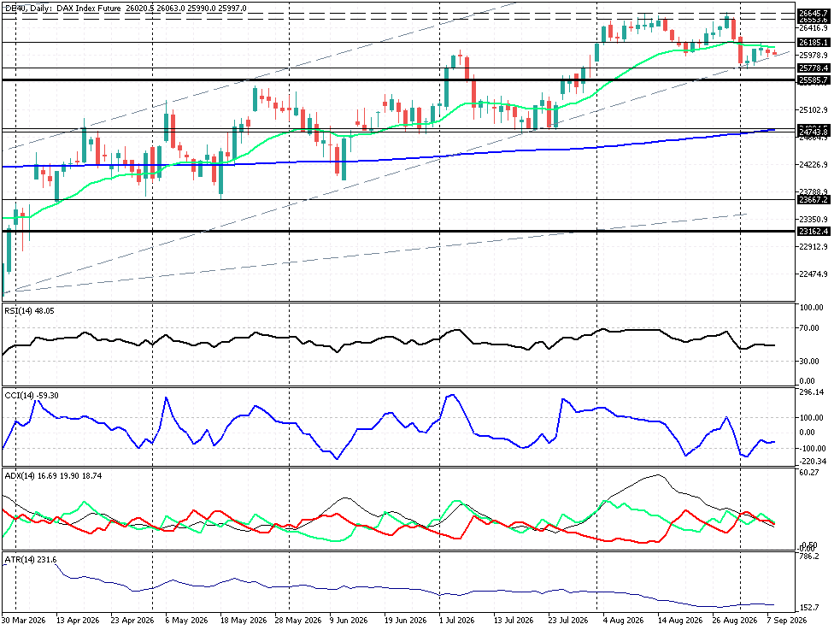The width and height of the screenshot is (840, 630).
Task: Click the 4 Aug 2026 date label
Action: pyautogui.click(x=623, y=621)
